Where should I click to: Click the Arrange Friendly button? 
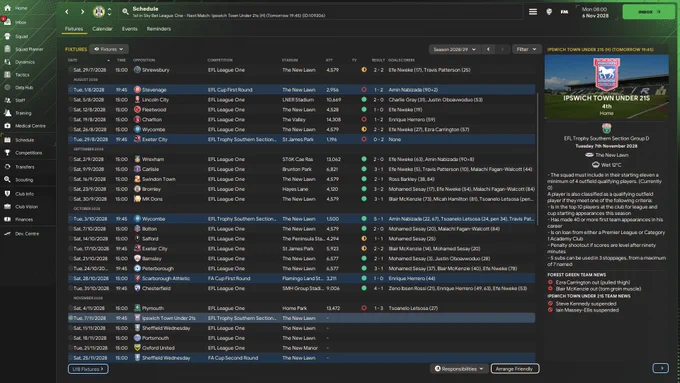point(515,369)
